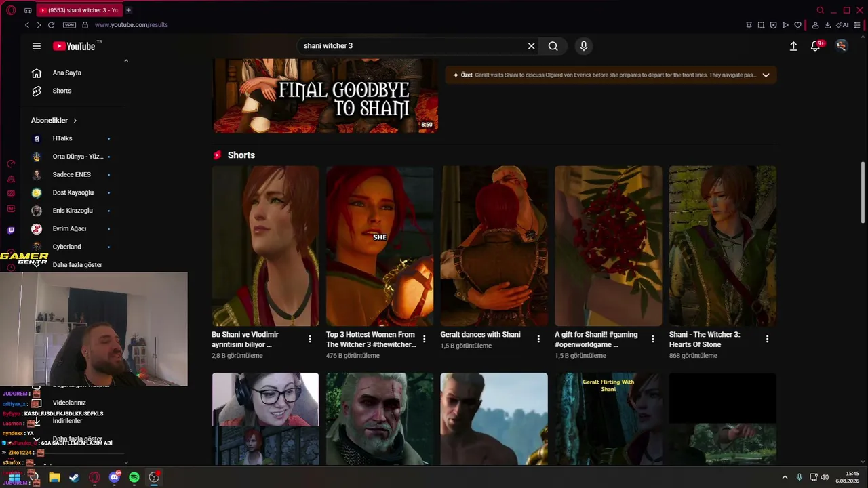Open the Hearts Of Stone Shani short
Image resolution: width=868 pixels, height=488 pixels.
tap(723, 246)
